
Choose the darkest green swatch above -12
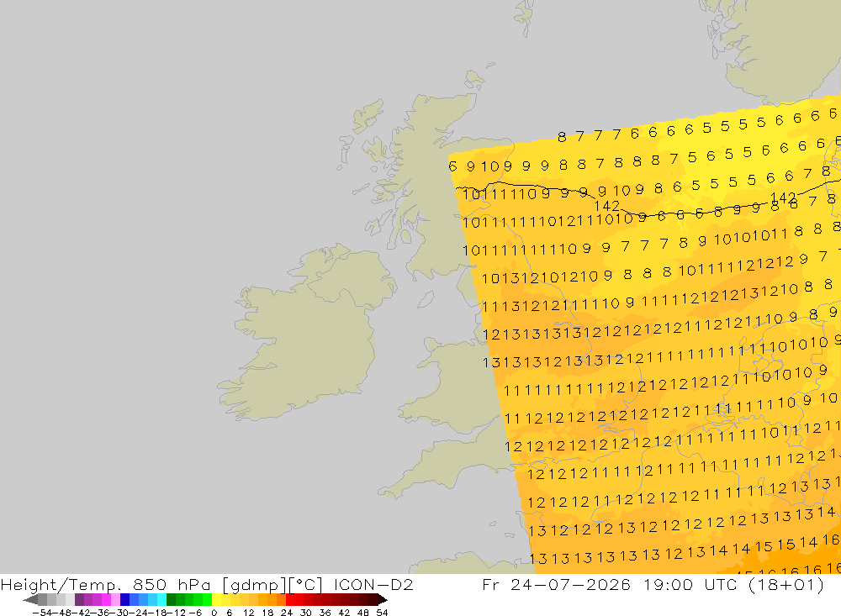tap(171, 599)
